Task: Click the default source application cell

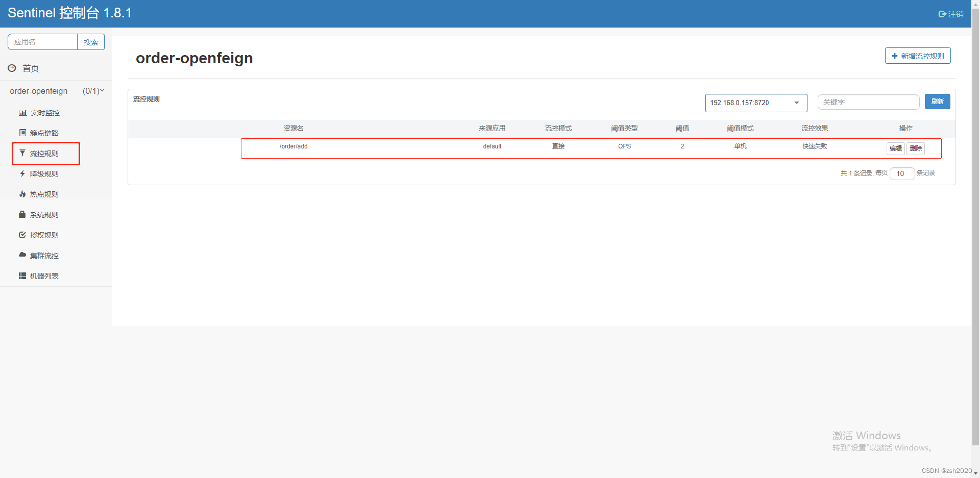Action: click(x=492, y=146)
